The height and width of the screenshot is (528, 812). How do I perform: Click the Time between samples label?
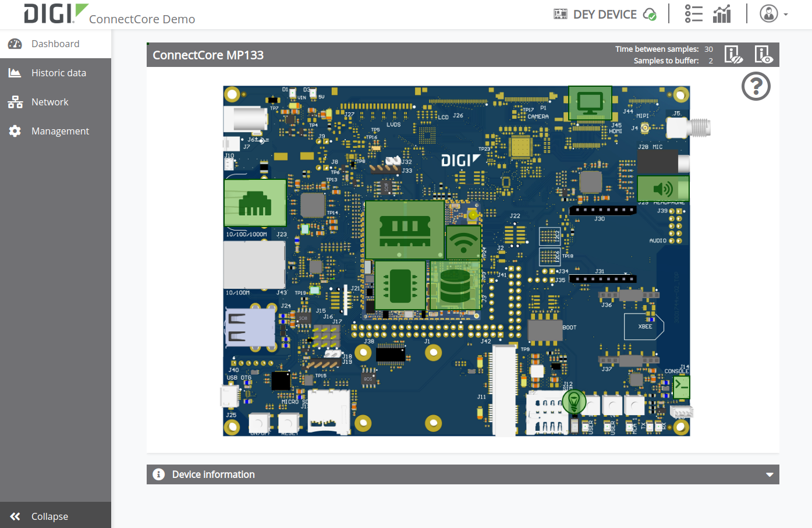(x=657, y=49)
